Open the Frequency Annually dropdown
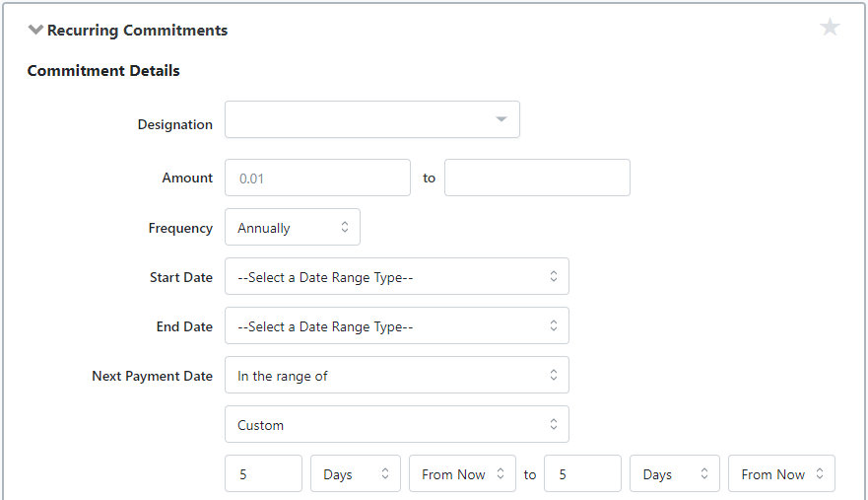 pos(292,228)
